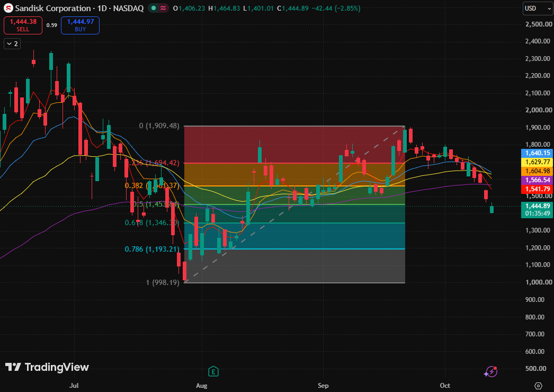Expand the collapsed indicators legend showing 2
This screenshot has height=392, width=554.
pos(12,44)
